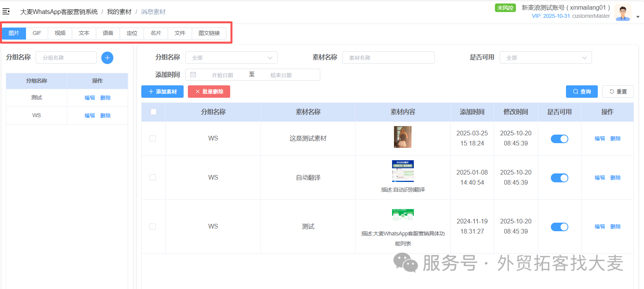Image resolution: width=644 pixels, height=289 pixels.
Task: Select the WS row in the group list
Action: pos(67,116)
